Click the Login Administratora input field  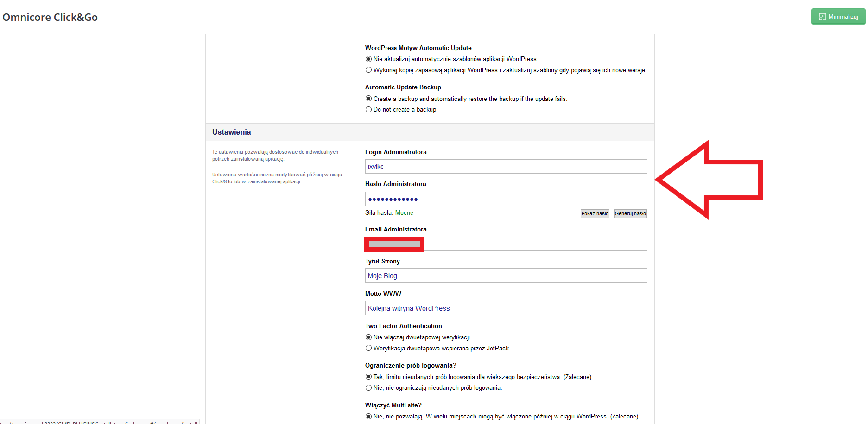pyautogui.click(x=506, y=167)
